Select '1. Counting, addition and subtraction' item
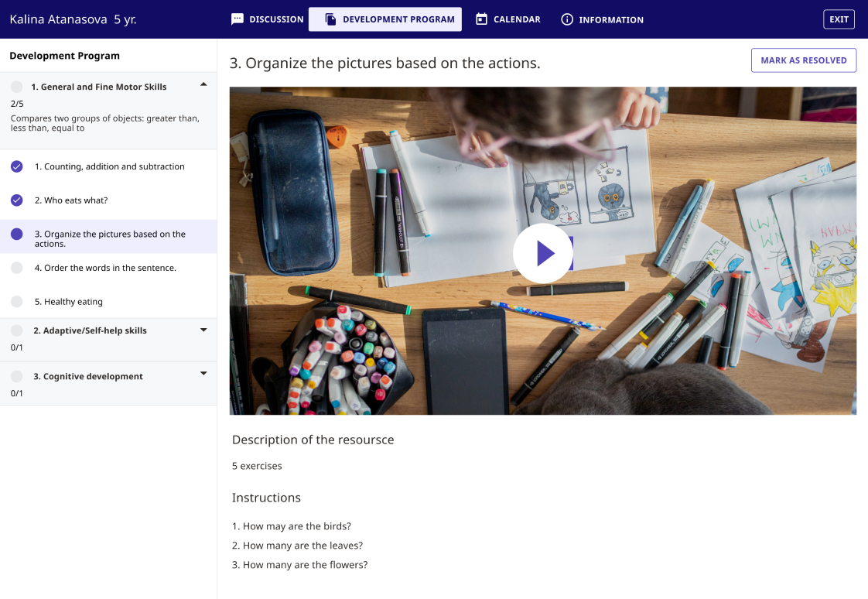This screenshot has width=868, height=599. pos(108,166)
